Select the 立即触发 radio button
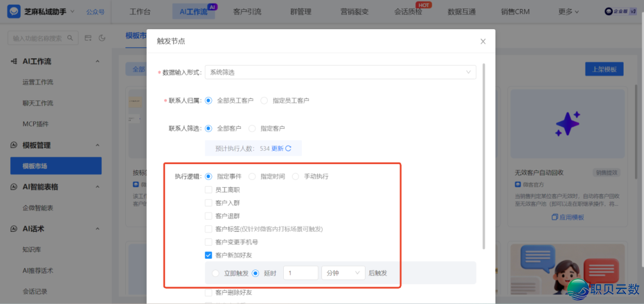The image size is (644, 304). (215, 273)
